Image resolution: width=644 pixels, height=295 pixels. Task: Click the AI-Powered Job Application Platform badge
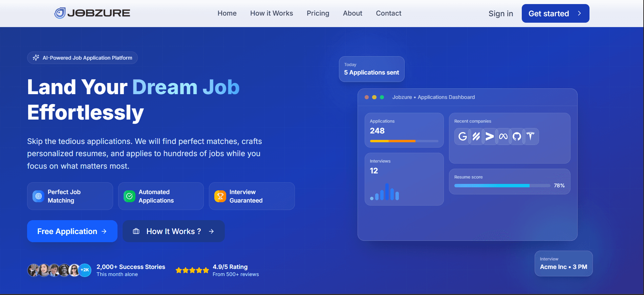pos(82,58)
